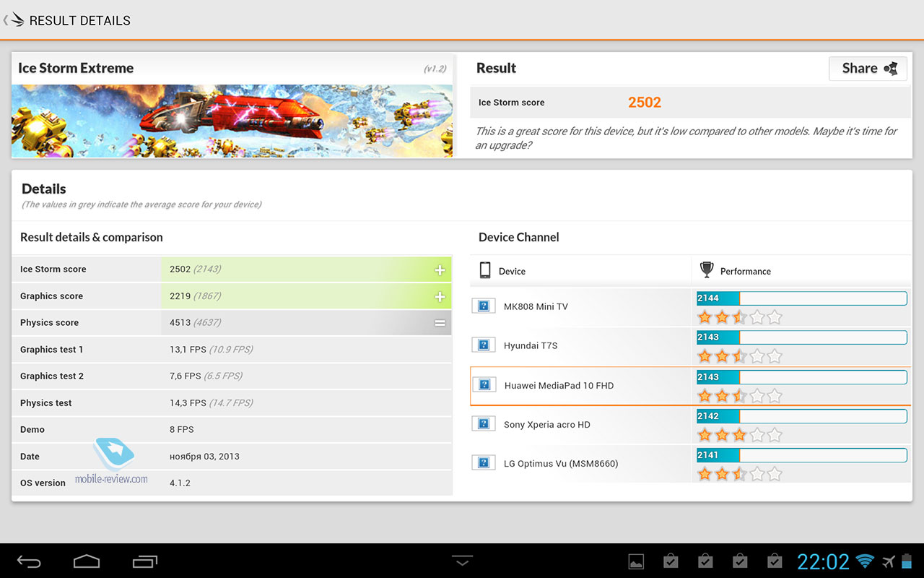Viewport: 924px width, 578px height.
Task: Expand the Ice Storm score row plus
Action: (440, 270)
